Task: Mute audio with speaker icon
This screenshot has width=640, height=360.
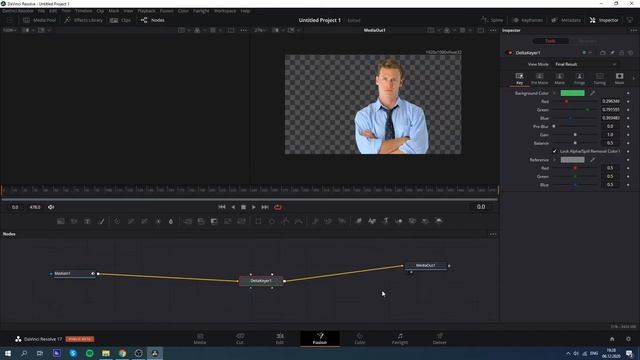Action: pos(51,207)
